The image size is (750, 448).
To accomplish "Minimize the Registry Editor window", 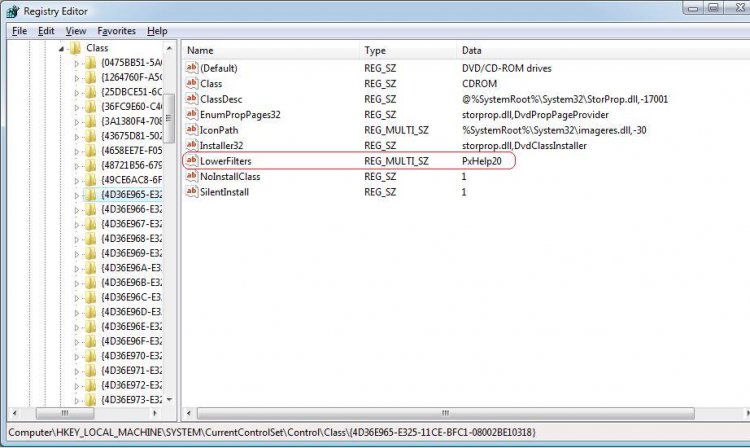I will pyautogui.click(x=694, y=8).
